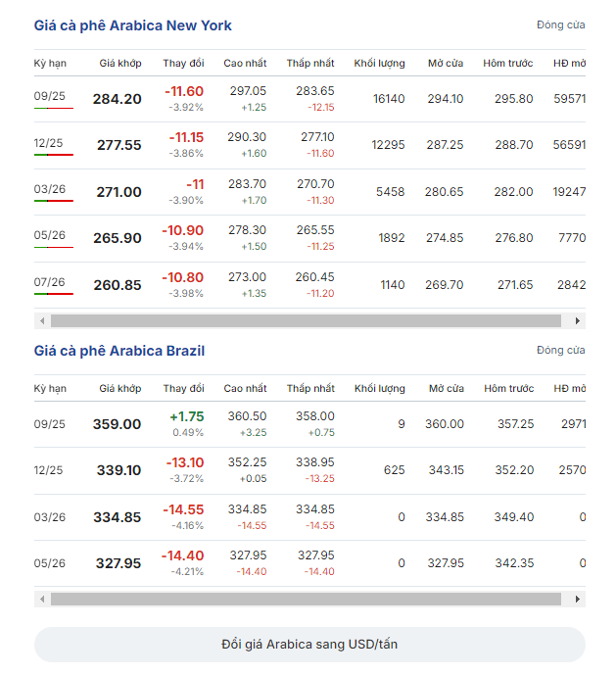Click the matched price 277.55

pyautogui.click(x=119, y=146)
